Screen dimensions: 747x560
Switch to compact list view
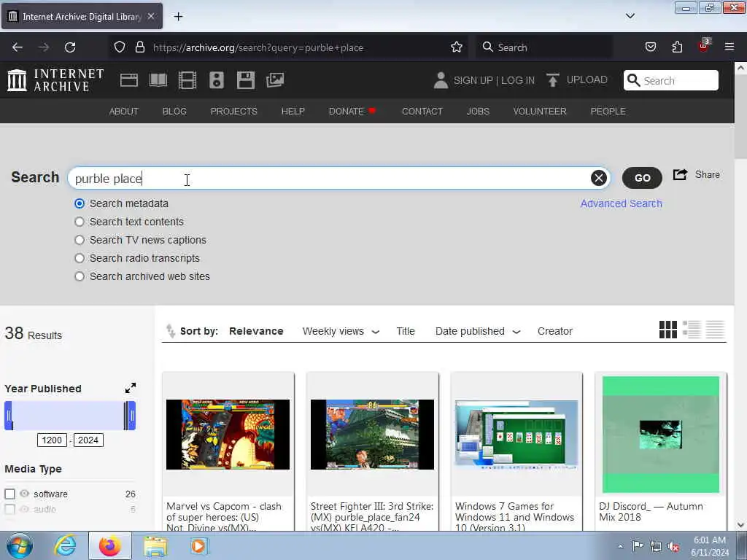[x=715, y=330]
